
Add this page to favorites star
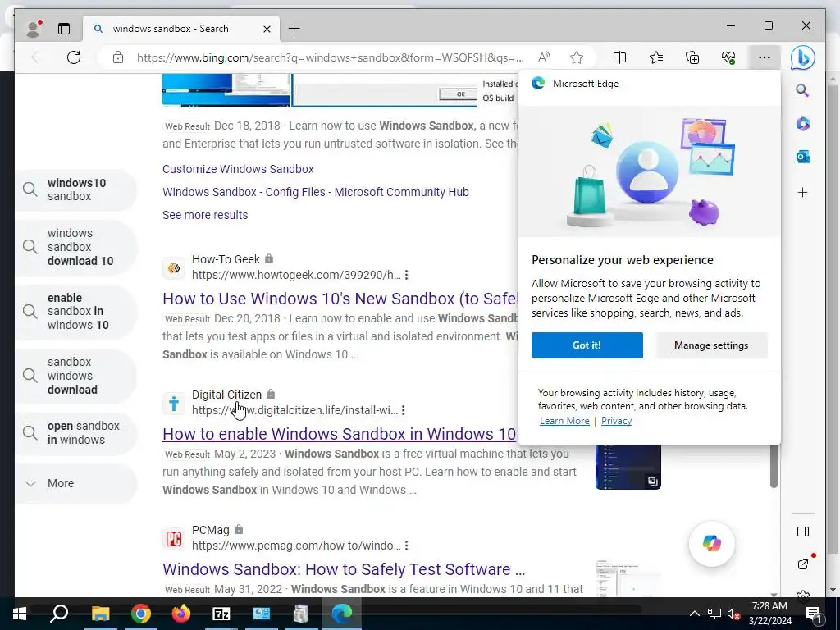coord(577,57)
